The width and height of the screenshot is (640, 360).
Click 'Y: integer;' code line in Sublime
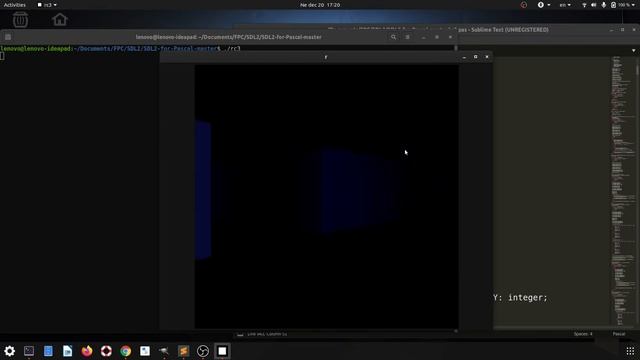[520, 298]
